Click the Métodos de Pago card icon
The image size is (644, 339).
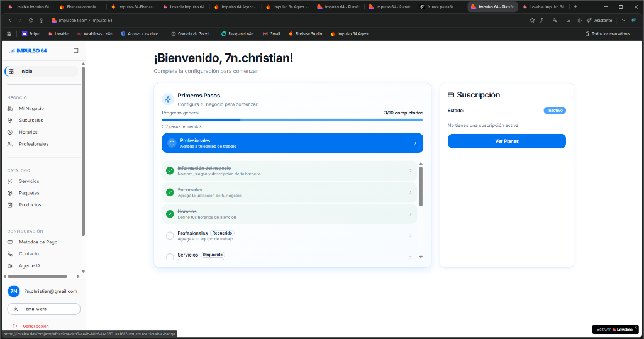click(10, 242)
